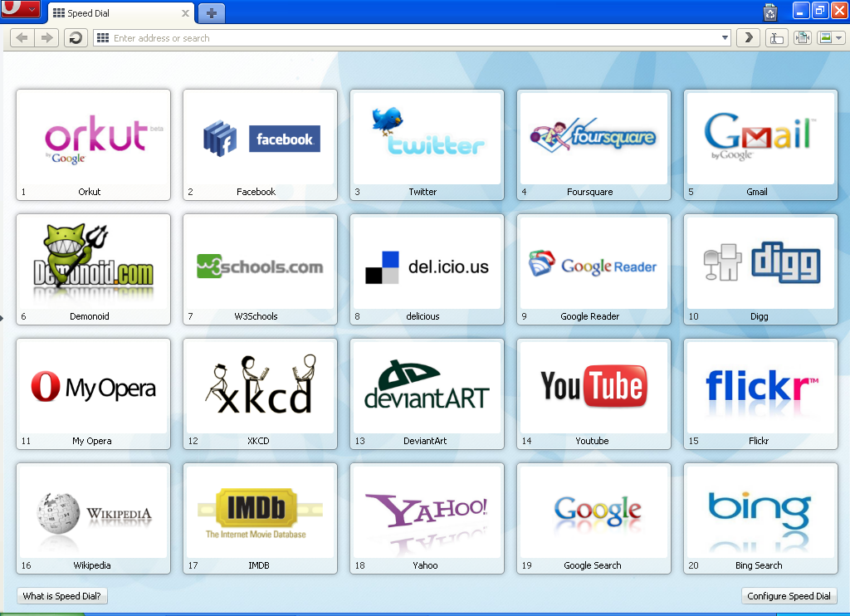Open the Orkut speed dial thumbnail
The height and width of the screenshot is (616, 850).
point(93,144)
